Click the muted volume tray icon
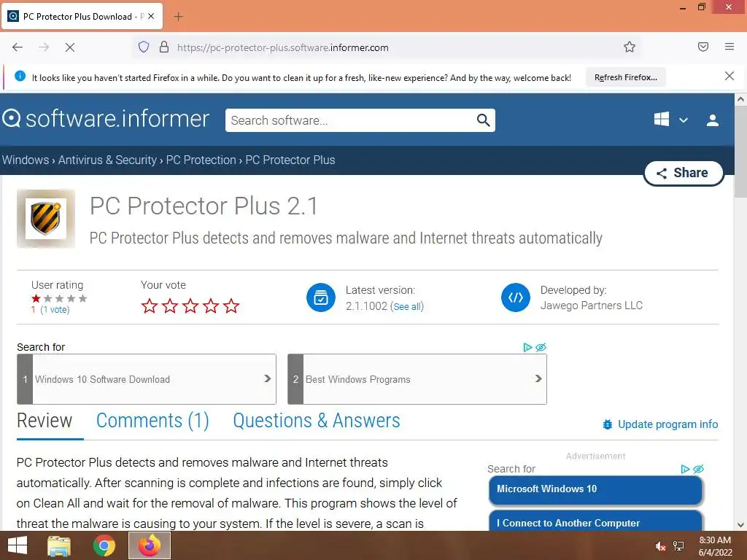 660,546
